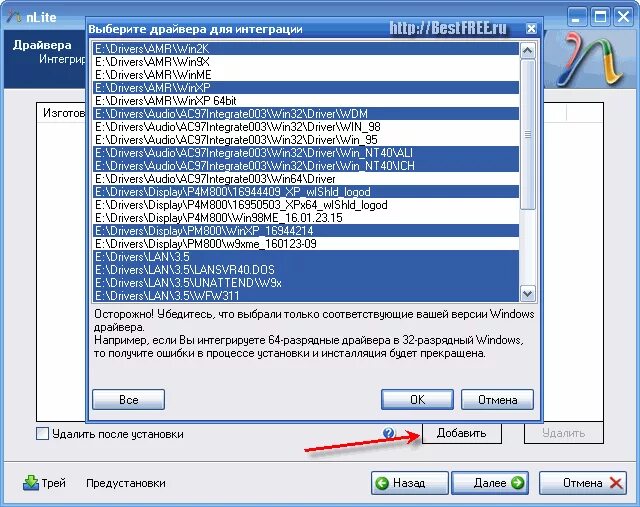Click the help question mark icon
The height and width of the screenshot is (507, 640).
[x=389, y=433]
